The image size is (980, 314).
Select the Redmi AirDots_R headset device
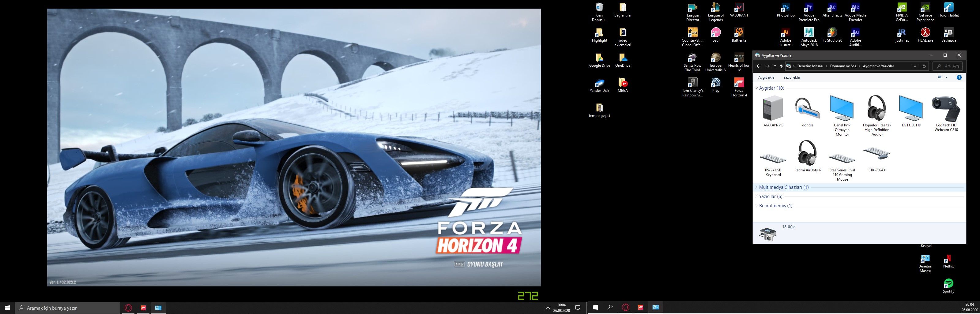pyautogui.click(x=808, y=156)
